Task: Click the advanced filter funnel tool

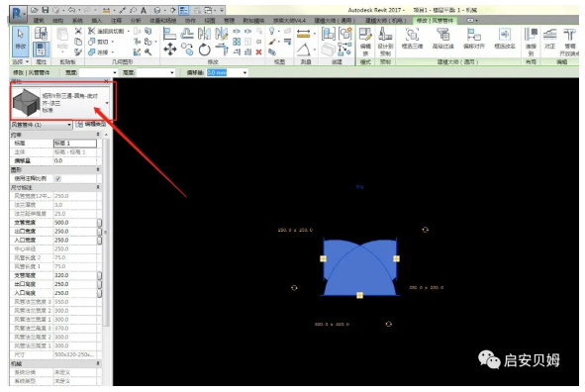Action: 442,39
